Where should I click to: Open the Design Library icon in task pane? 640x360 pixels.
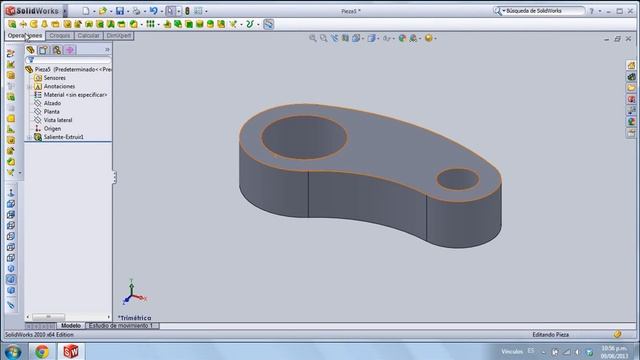631,77
